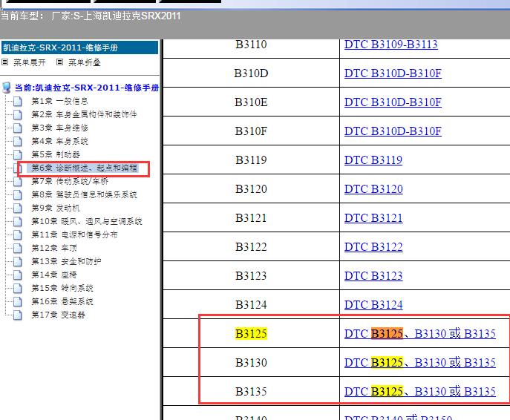Open the DTC B3119 link
Viewport: 510px width, 420px height.
(x=373, y=160)
